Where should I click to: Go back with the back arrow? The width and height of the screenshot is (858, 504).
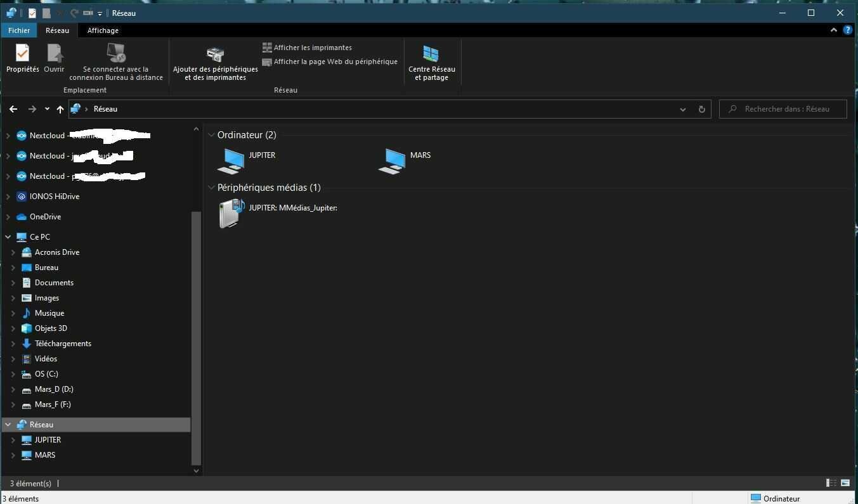13,109
